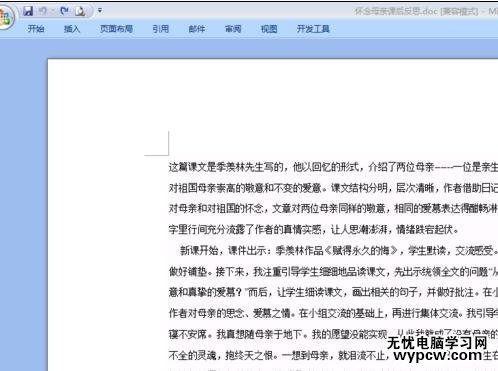Click line starting 新课开始，课件出示
The image size is (498, 371).
(339, 250)
